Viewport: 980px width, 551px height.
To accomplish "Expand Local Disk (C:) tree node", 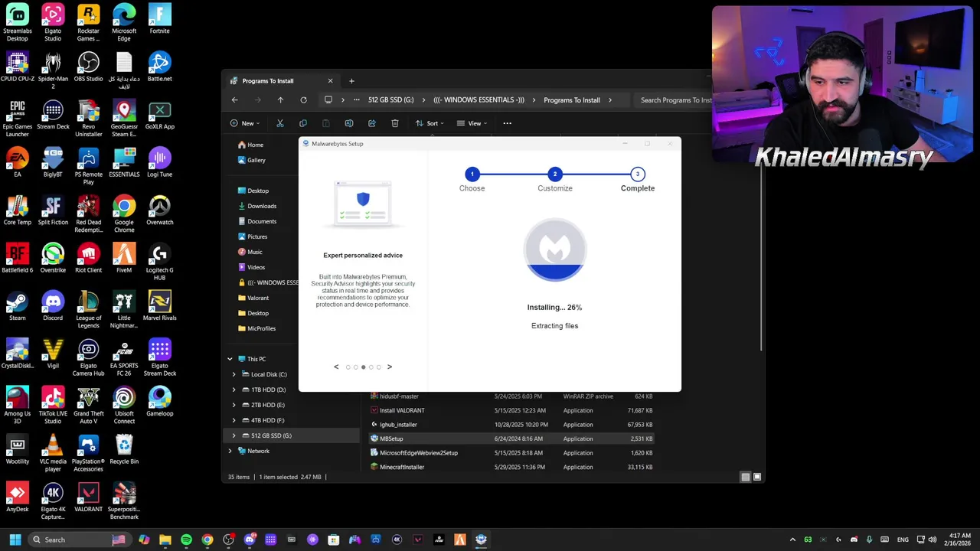I will pos(234,374).
